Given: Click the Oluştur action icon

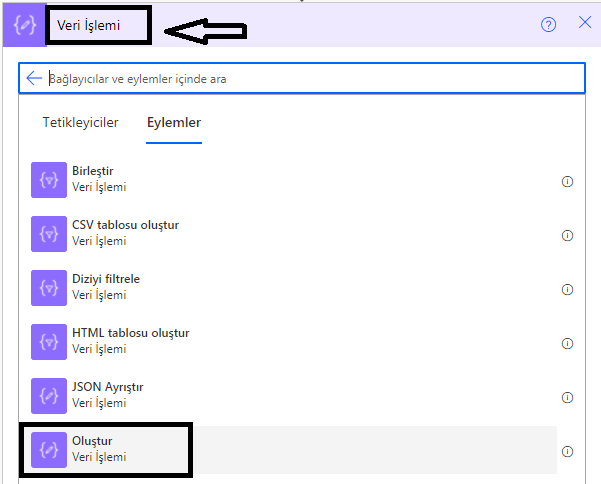Looking at the screenshot, I should click(49, 450).
